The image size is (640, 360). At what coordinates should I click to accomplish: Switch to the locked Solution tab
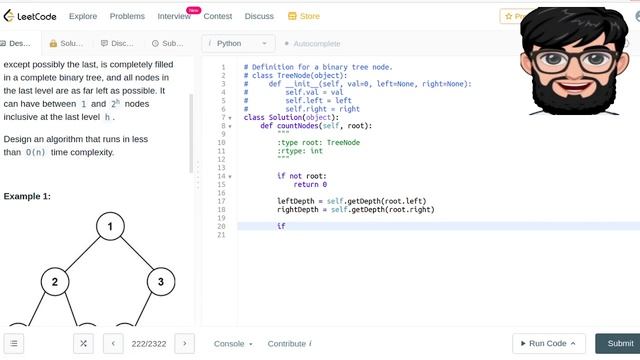coord(66,43)
